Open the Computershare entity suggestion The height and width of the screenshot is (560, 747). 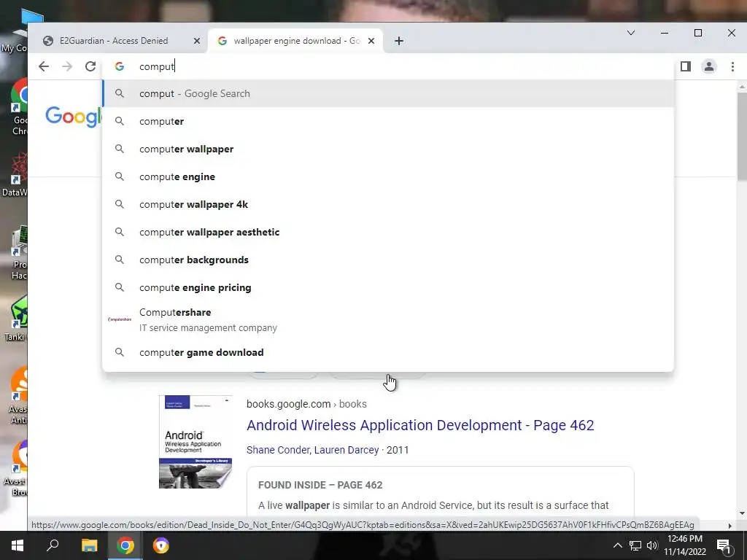pos(388,319)
